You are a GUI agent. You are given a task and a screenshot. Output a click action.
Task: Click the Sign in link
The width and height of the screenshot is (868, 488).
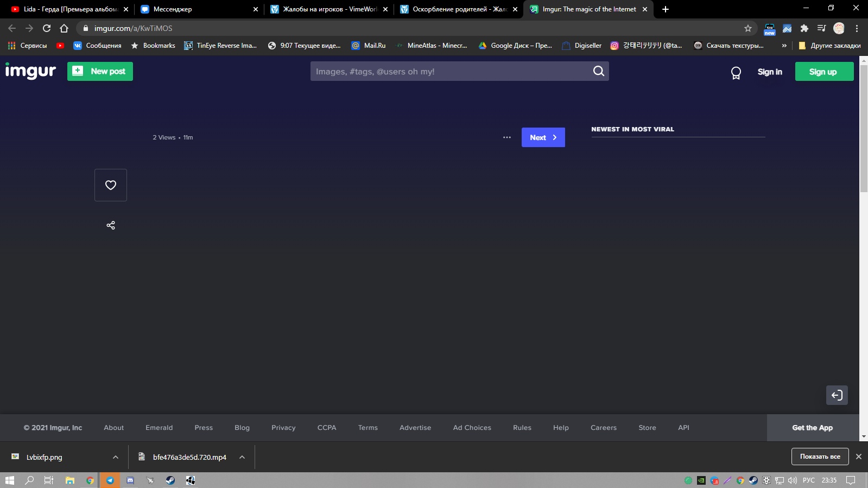(x=769, y=72)
